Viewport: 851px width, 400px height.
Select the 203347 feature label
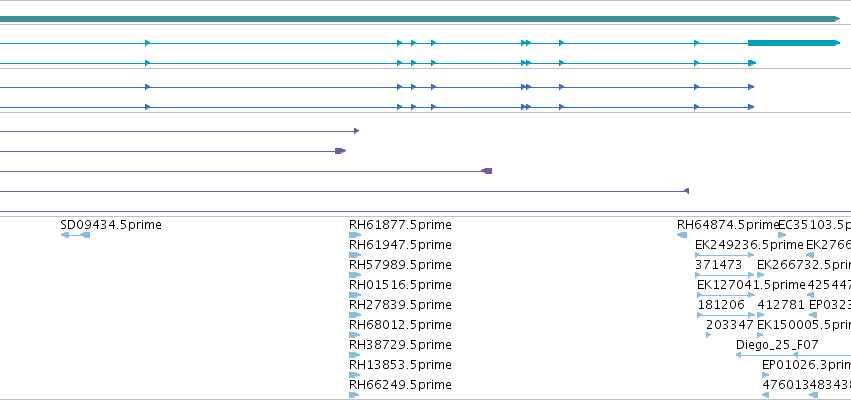coord(730,325)
